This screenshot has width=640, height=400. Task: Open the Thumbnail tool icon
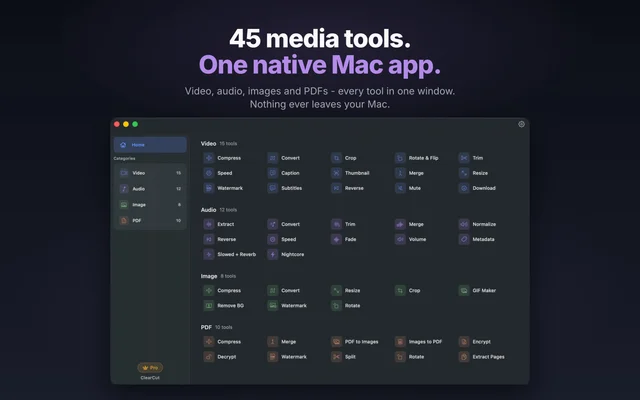[x=336, y=173]
